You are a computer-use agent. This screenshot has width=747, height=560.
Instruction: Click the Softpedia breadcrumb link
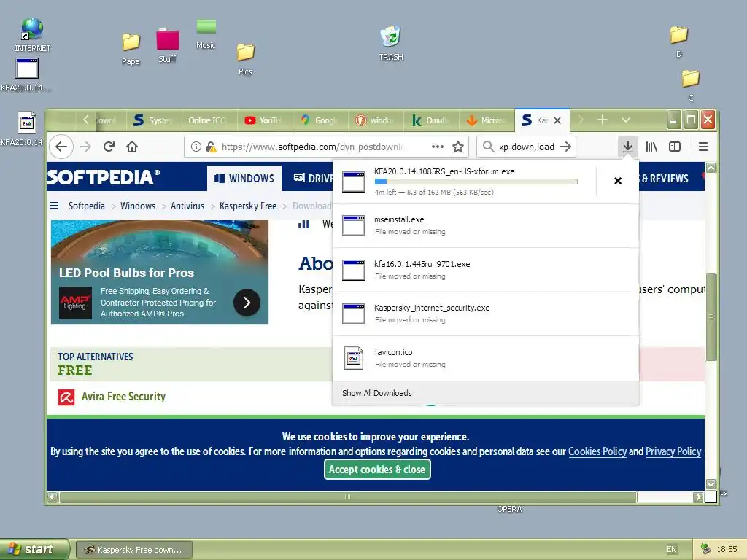(87, 206)
